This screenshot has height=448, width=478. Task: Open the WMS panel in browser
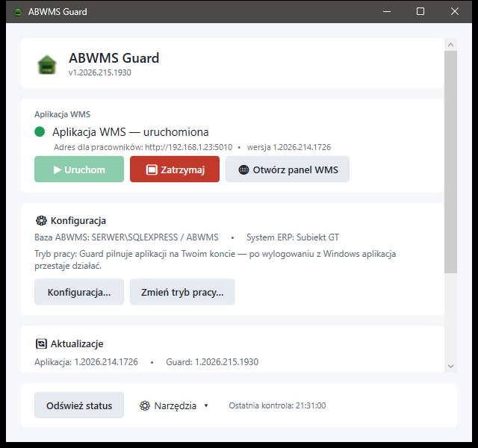288,169
